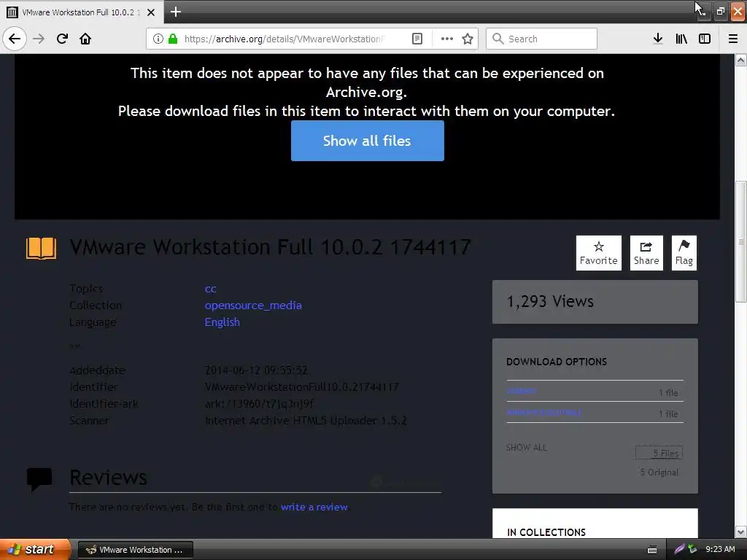Open the Windows start menu
The image size is (747, 560).
(34, 549)
